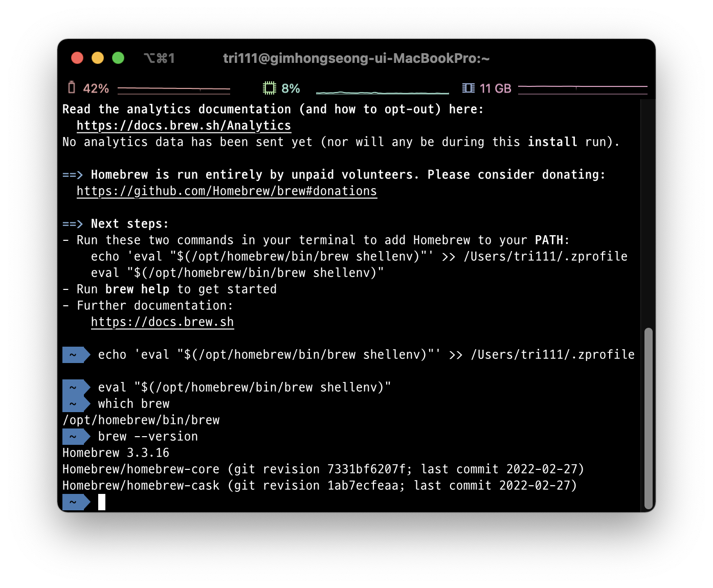Click the 'No analytics data has been sent' line
The image size is (713, 588).
tap(341, 142)
